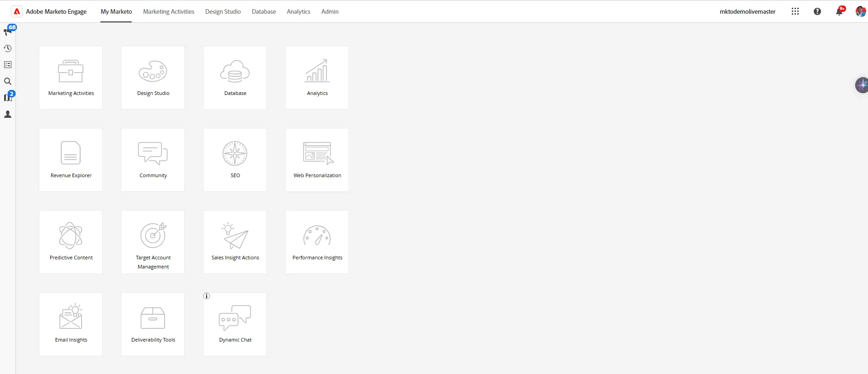Viewport: 868px width, 374px height.
Task: Click the info icon above Dynamic Chat
Action: (x=207, y=296)
